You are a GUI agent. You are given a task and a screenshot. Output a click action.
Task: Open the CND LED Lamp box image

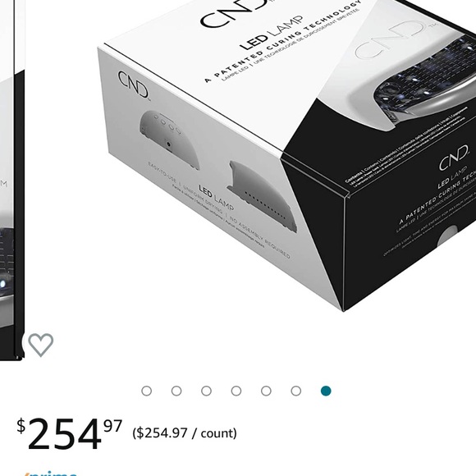coord(286,155)
